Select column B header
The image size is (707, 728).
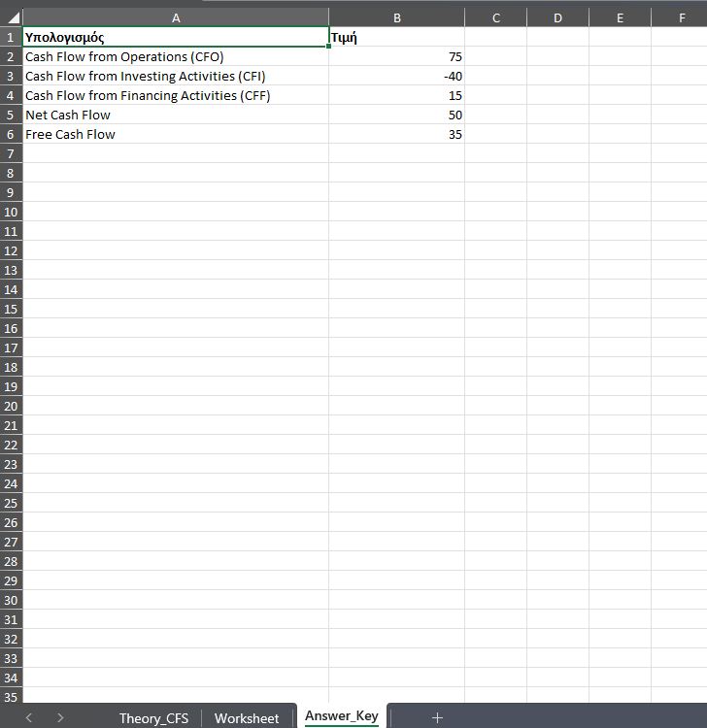tap(396, 17)
